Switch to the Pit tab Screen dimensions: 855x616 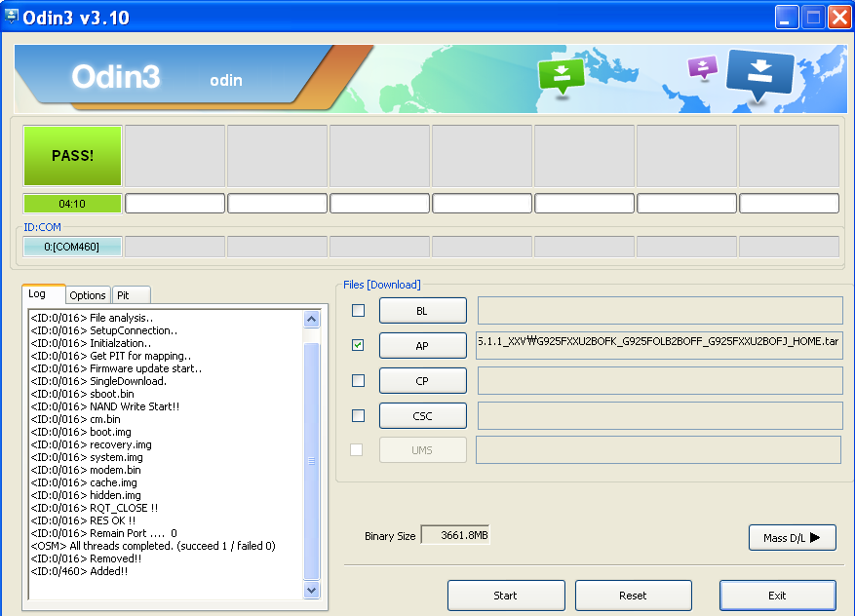point(131,295)
